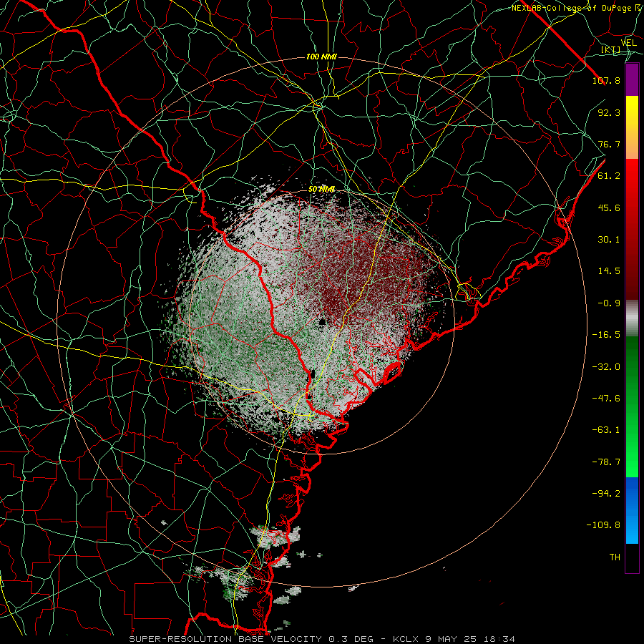
Task: Click the 100 NMI range ring label
Action: [321, 57]
